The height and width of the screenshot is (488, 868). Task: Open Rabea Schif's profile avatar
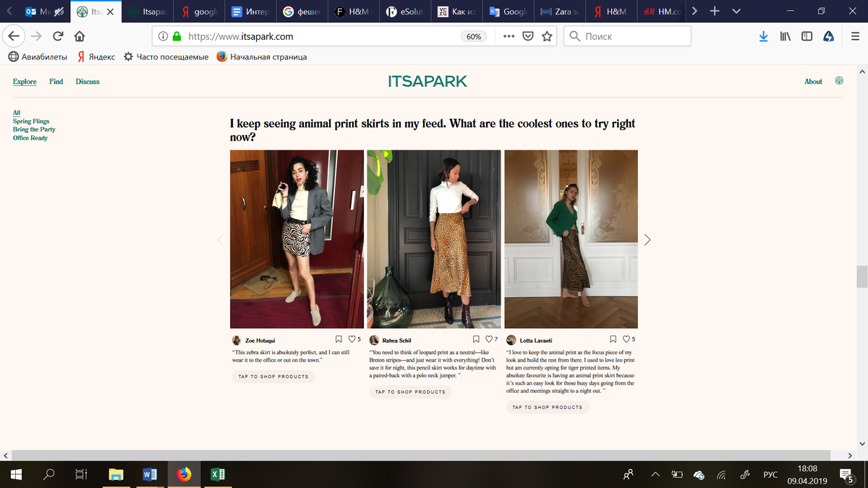(374, 340)
